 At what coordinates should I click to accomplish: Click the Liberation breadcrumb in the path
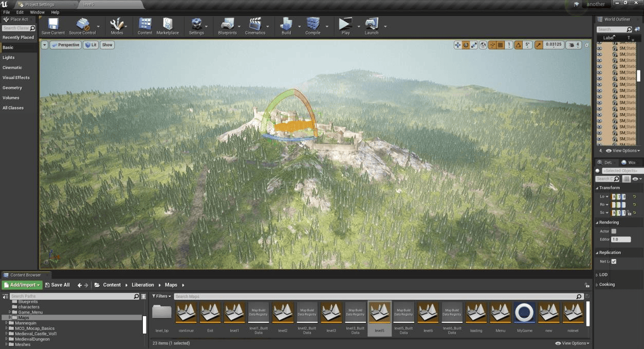143,285
